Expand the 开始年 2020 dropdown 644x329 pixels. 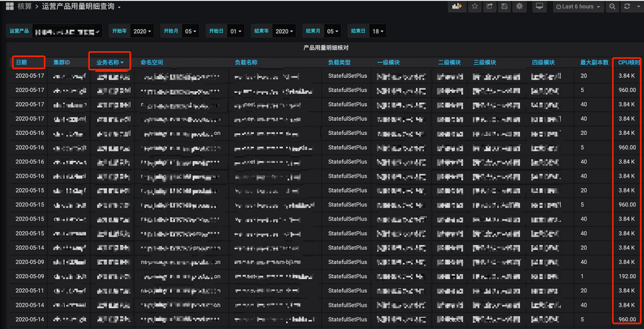142,31
